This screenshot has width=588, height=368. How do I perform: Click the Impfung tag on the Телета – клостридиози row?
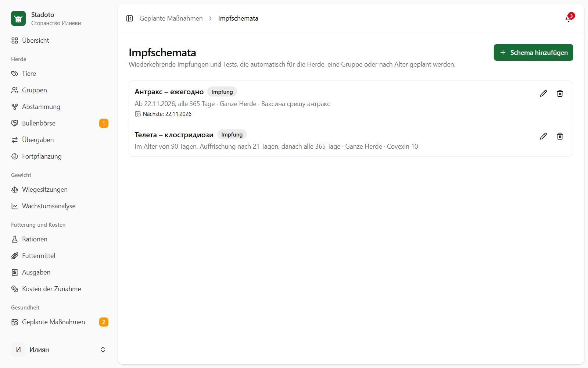coord(232,135)
